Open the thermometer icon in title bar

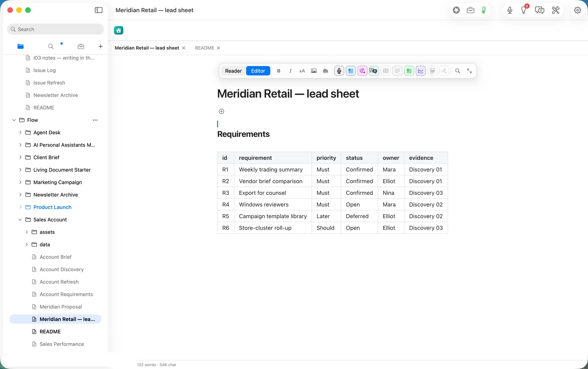pyautogui.click(x=484, y=10)
